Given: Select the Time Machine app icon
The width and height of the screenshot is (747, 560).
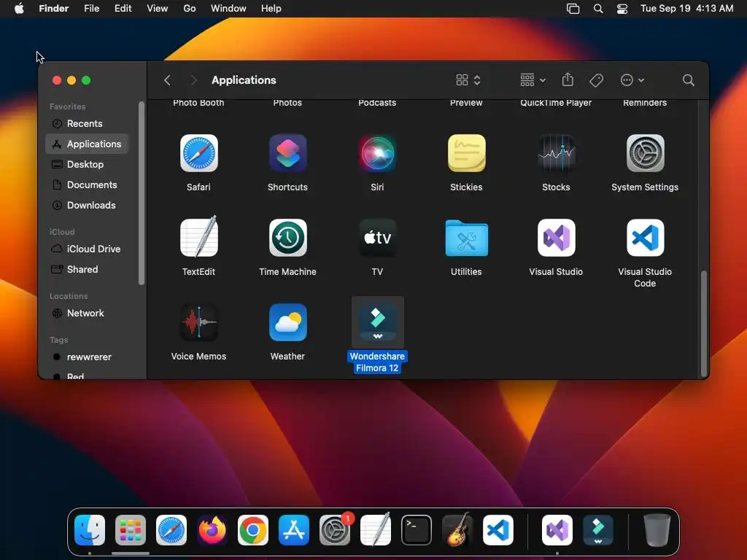Looking at the screenshot, I should click(287, 238).
